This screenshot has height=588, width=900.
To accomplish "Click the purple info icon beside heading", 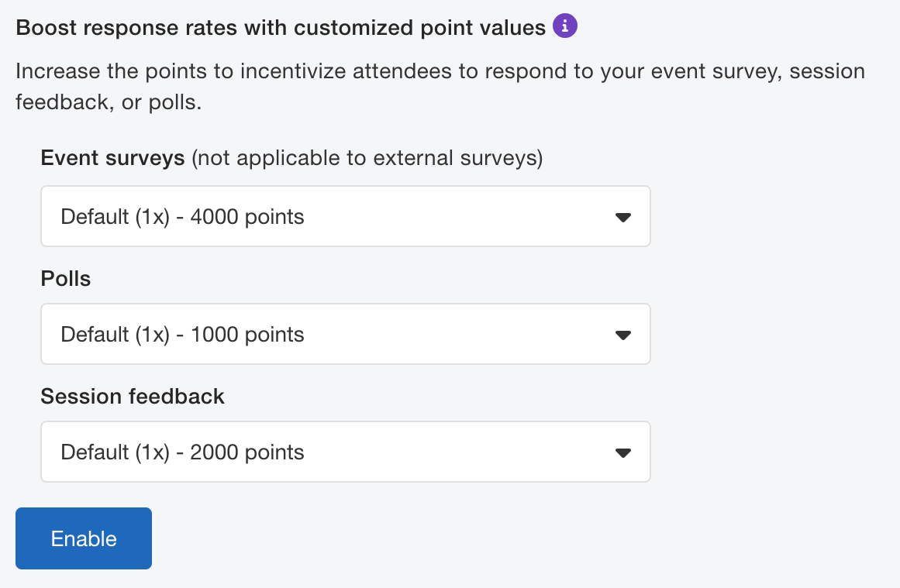I will click(565, 27).
